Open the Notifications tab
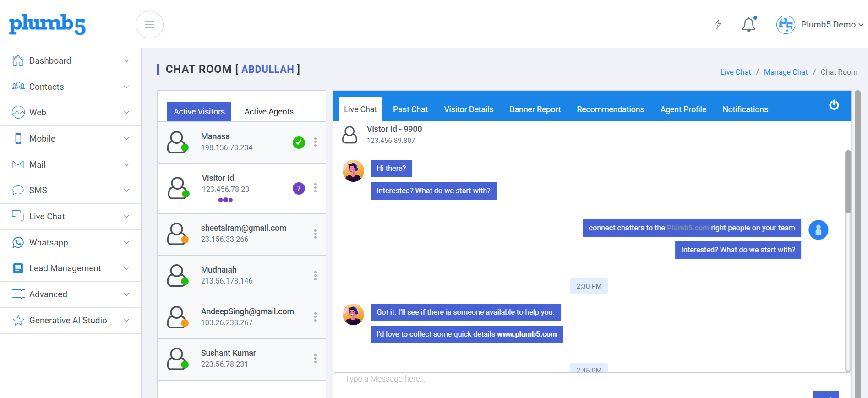This screenshot has height=398, width=868. click(745, 109)
